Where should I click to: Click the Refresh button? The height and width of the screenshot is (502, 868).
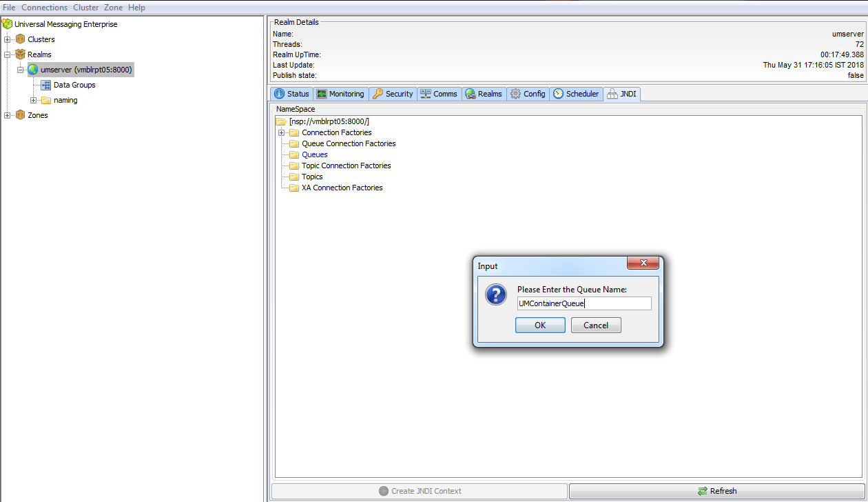(717, 490)
